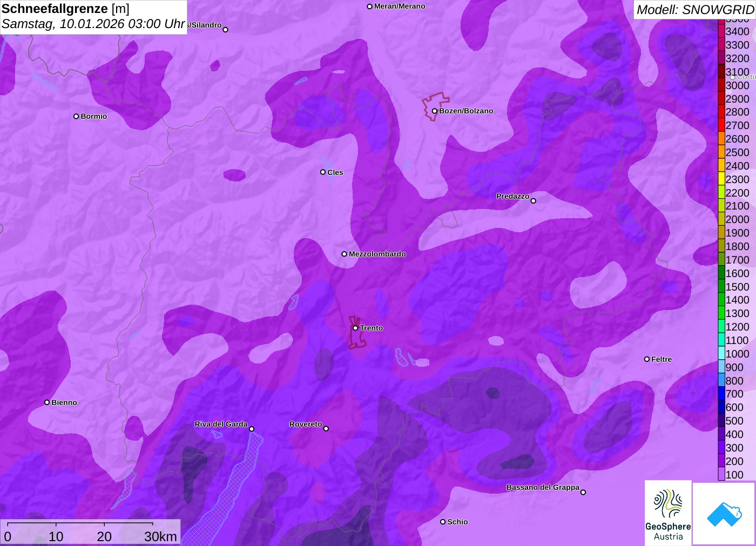Image resolution: width=756 pixels, height=546 pixels.
Task: Select the 100 m legend color swatch
Action: pyautogui.click(x=721, y=475)
